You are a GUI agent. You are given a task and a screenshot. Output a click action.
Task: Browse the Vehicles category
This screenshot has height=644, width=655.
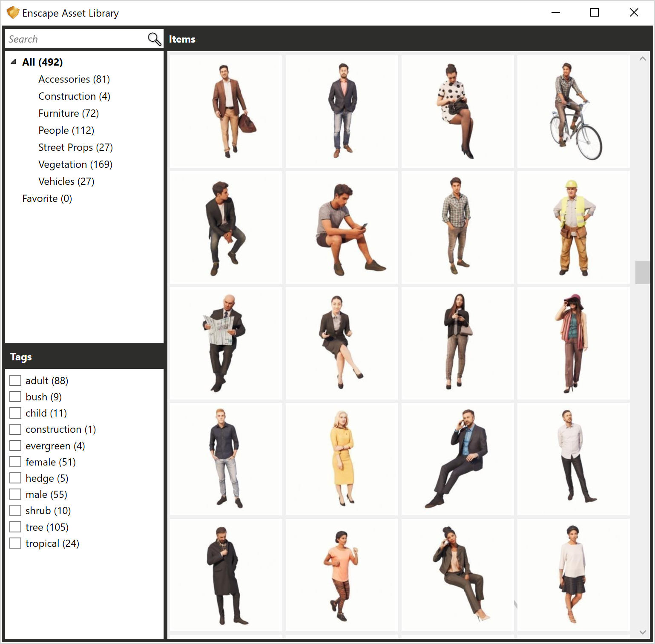66,181
